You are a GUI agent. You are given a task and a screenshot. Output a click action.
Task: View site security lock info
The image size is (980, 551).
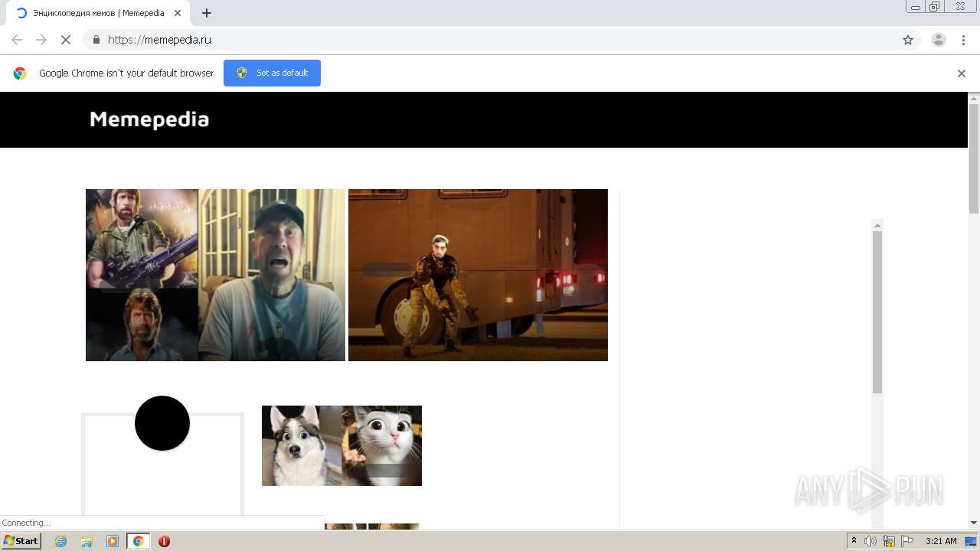[x=96, y=40]
